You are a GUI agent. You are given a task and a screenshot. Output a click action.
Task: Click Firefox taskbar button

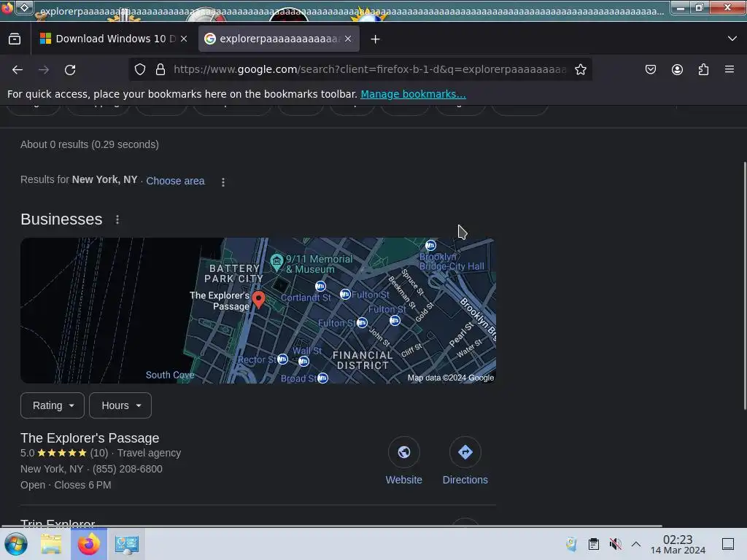(89, 544)
